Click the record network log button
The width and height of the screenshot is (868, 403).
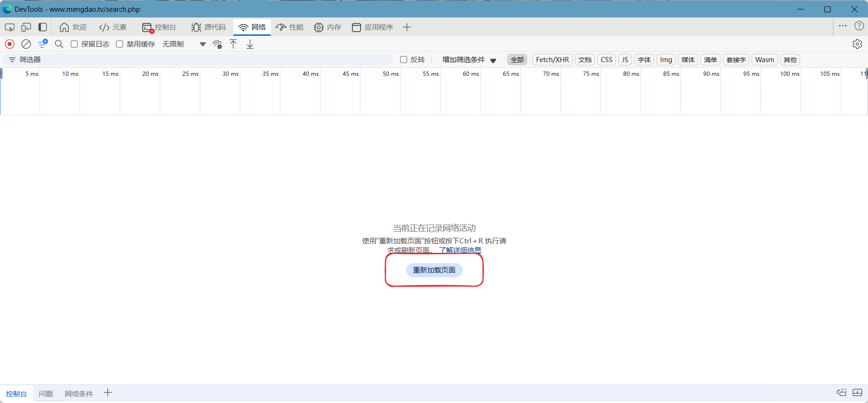[x=9, y=44]
